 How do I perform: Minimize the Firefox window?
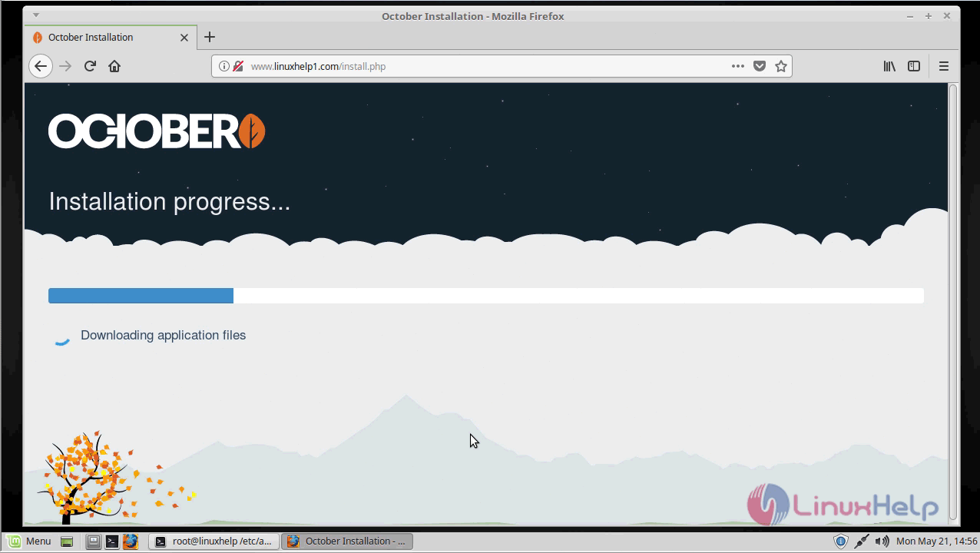[910, 15]
